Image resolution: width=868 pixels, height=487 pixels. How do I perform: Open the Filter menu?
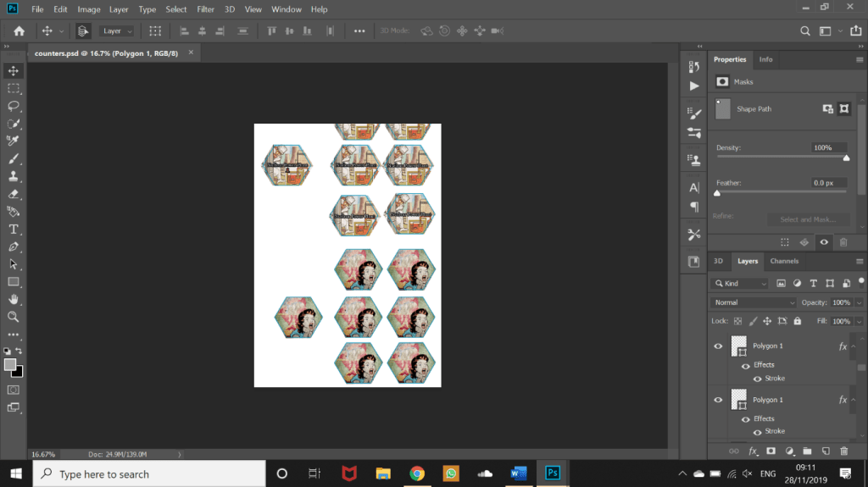205,9
